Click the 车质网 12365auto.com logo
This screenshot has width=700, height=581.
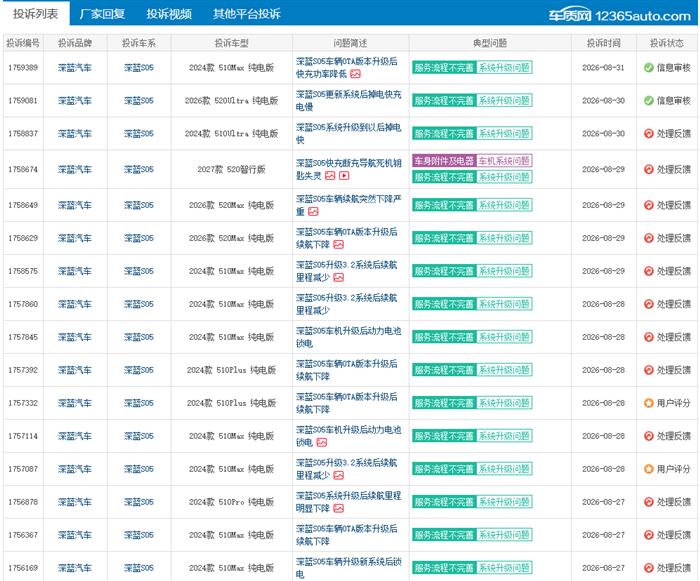click(x=620, y=16)
